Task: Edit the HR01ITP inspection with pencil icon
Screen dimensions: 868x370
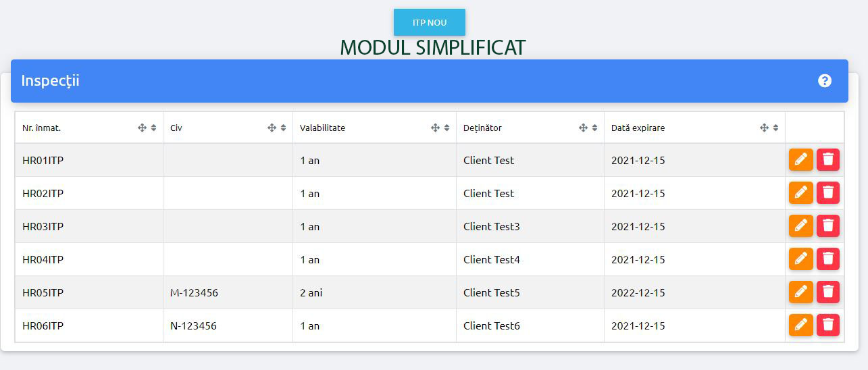Action: click(x=801, y=160)
